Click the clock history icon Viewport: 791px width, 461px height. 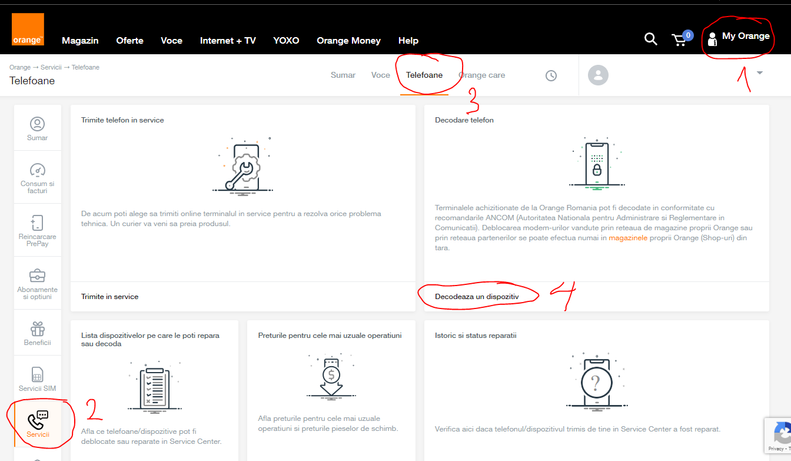[551, 76]
